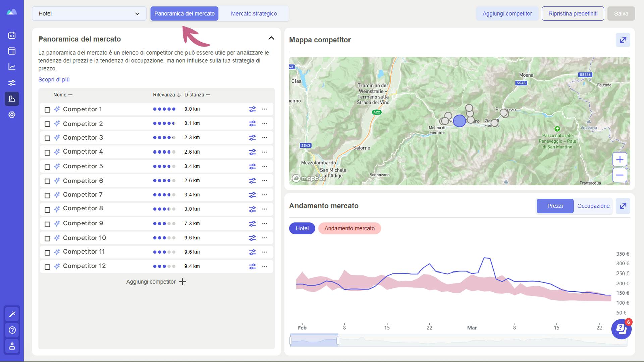Expand the competitor map to fullscreen

click(x=622, y=40)
